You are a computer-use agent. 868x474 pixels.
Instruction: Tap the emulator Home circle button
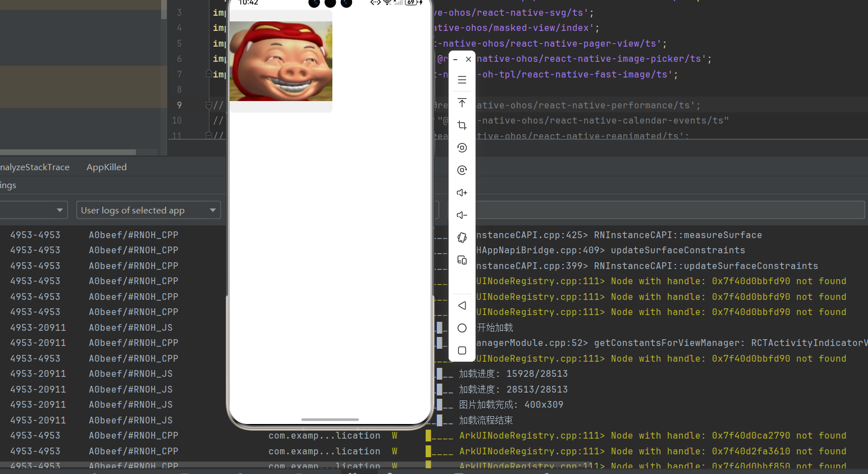click(462, 328)
